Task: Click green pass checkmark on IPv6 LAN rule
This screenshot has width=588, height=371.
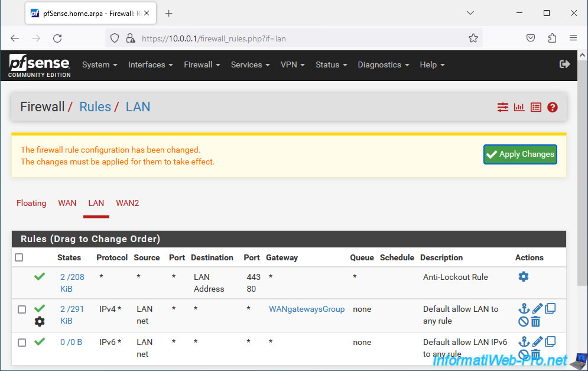Action: click(40, 342)
